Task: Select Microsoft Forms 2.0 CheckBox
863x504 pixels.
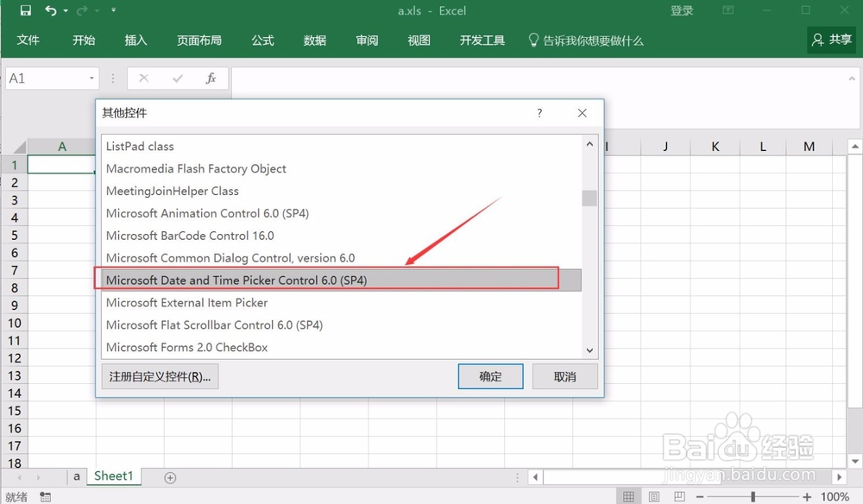Action: 341,347
